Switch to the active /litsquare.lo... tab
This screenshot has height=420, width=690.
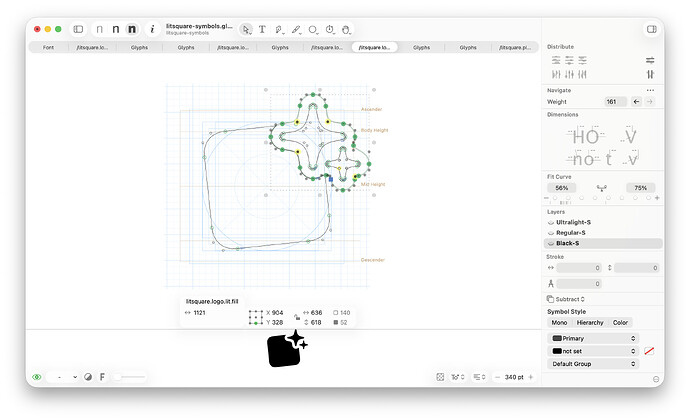pos(374,47)
